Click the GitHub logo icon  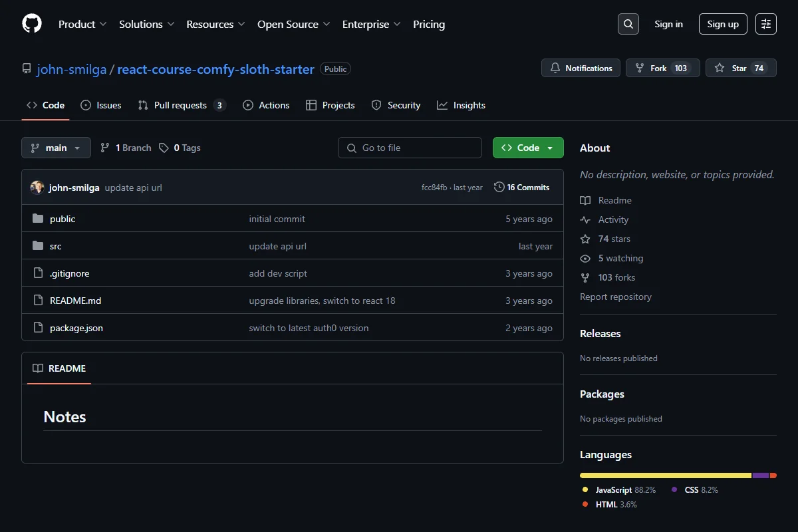tap(32, 24)
